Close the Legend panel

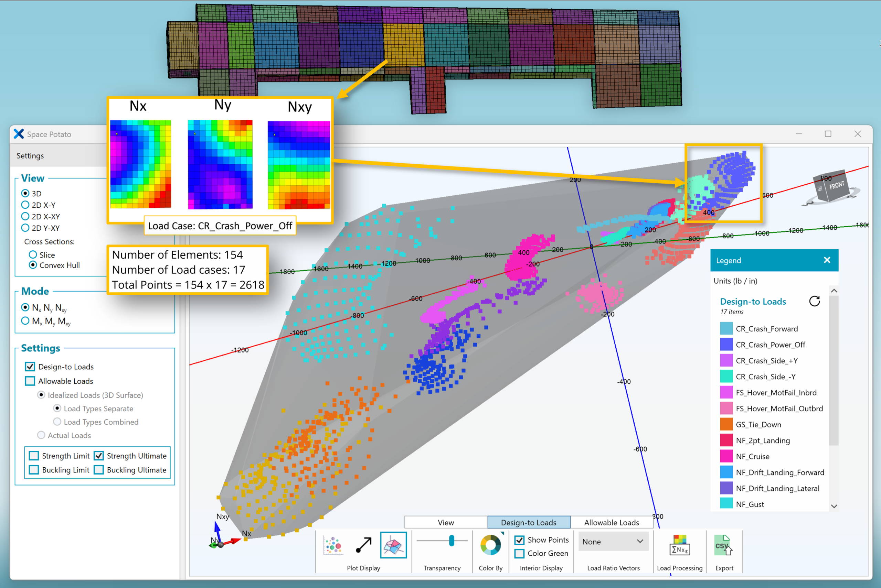click(827, 260)
